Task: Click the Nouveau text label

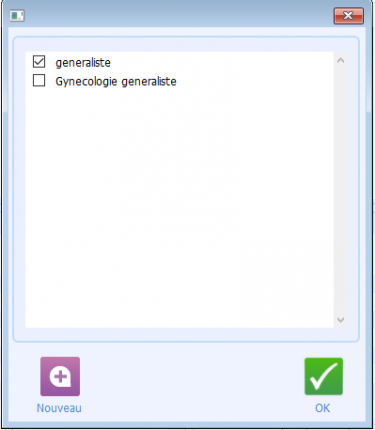Action: click(x=59, y=408)
